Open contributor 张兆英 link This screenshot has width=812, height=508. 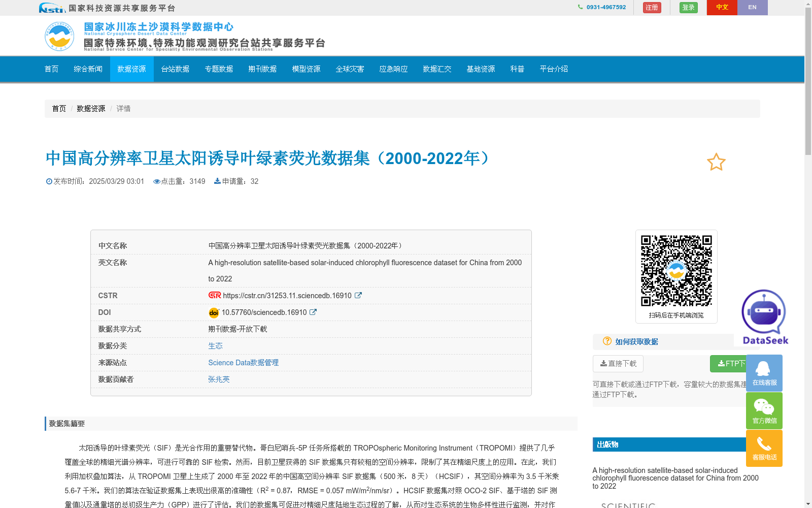(x=219, y=379)
